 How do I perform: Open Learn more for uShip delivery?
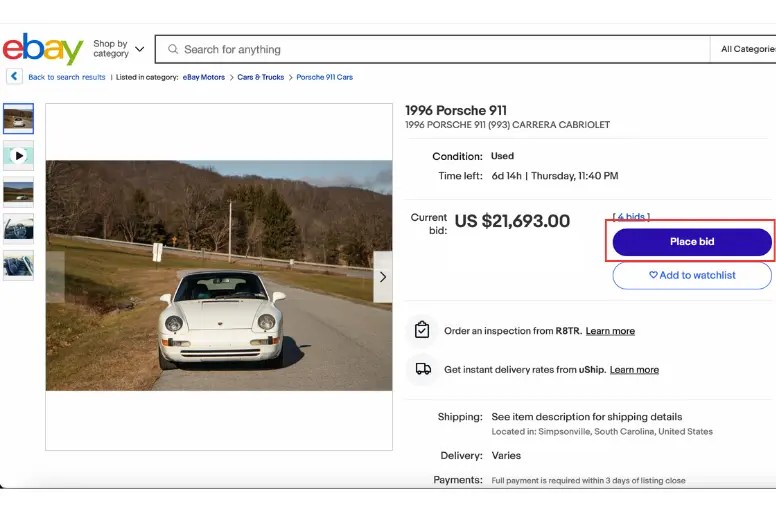tap(634, 370)
